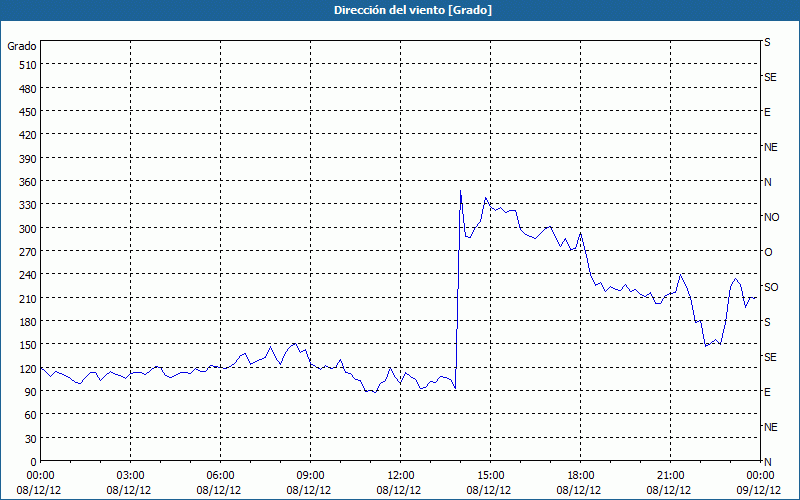Select the 18:00 time axis label
This screenshot has height=500, width=800.
(x=581, y=476)
